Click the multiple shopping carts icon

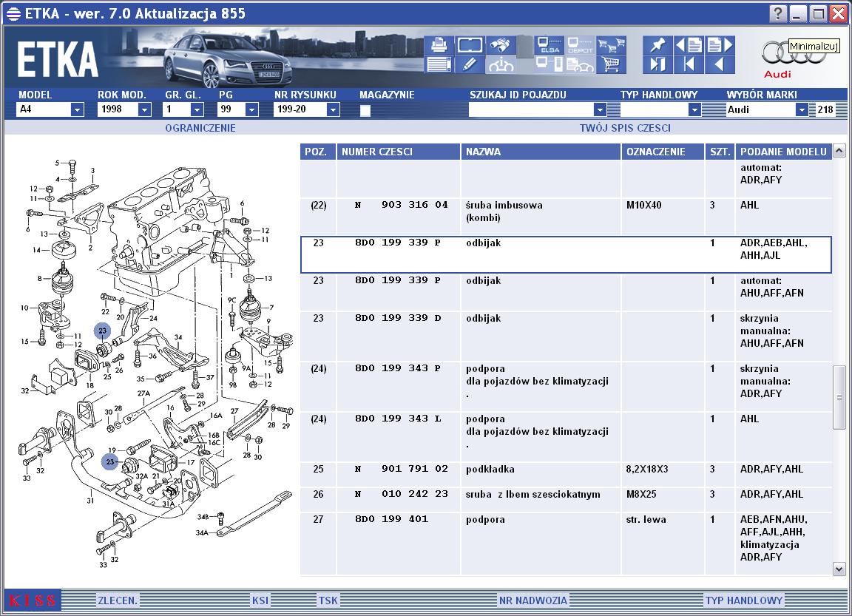click(x=612, y=45)
